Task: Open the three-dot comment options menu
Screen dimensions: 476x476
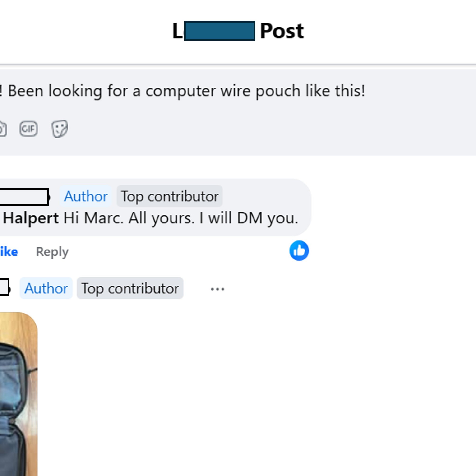Action: point(217,289)
